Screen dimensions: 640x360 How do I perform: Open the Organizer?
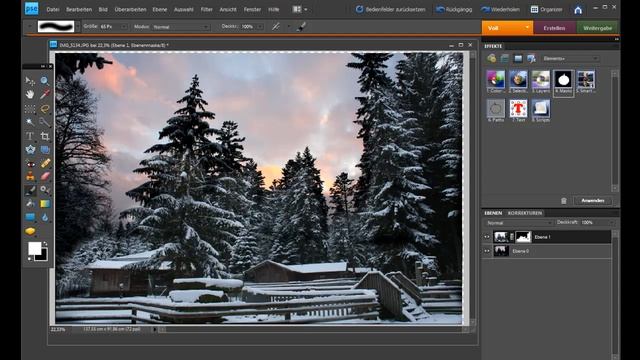[x=546, y=9]
